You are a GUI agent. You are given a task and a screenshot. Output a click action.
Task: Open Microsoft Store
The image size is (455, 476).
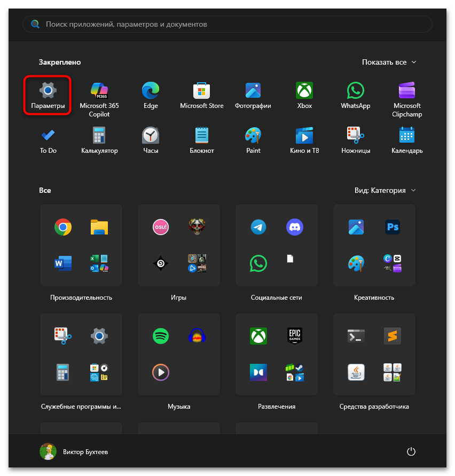201,95
